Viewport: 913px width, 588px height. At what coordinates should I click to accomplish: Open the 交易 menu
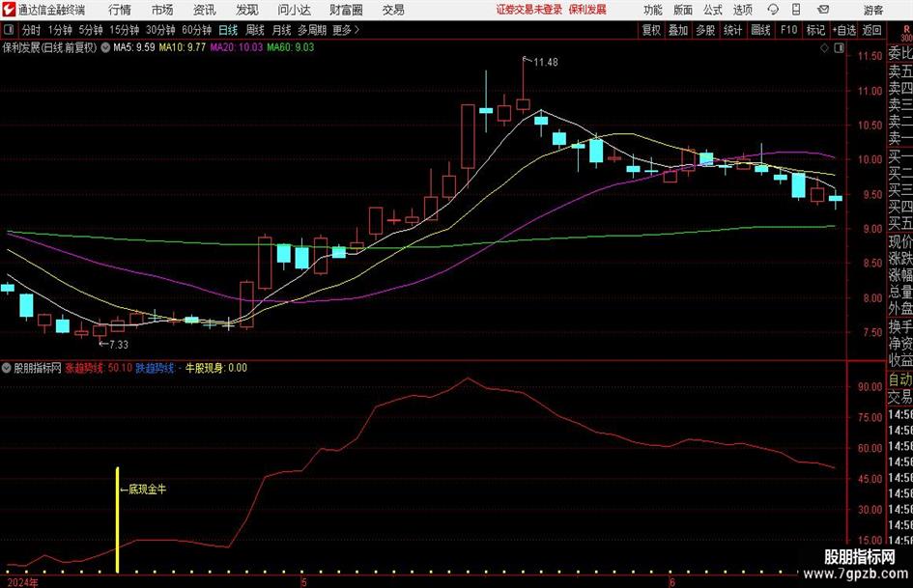(393, 10)
